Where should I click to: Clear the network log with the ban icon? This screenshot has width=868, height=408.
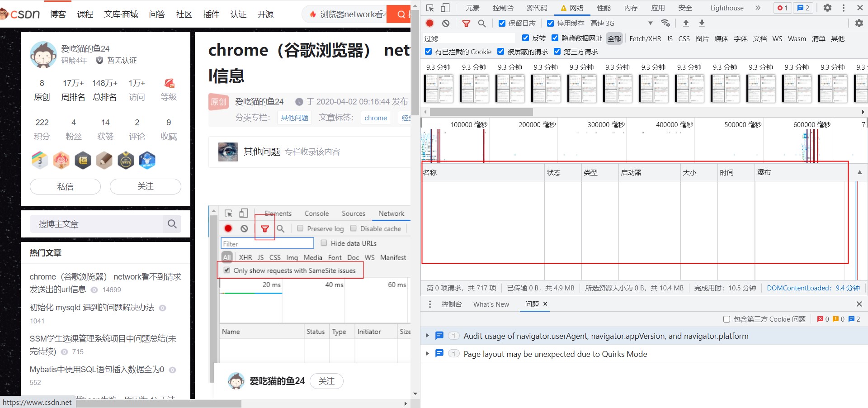(446, 23)
